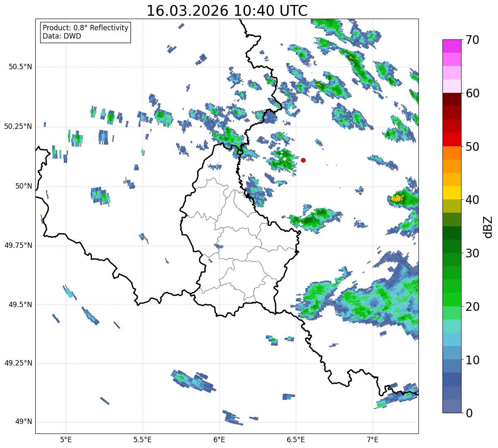Click the dark maroon segment below 60 dBZ
Viewport: 498px width, 448px height.
[452, 99]
